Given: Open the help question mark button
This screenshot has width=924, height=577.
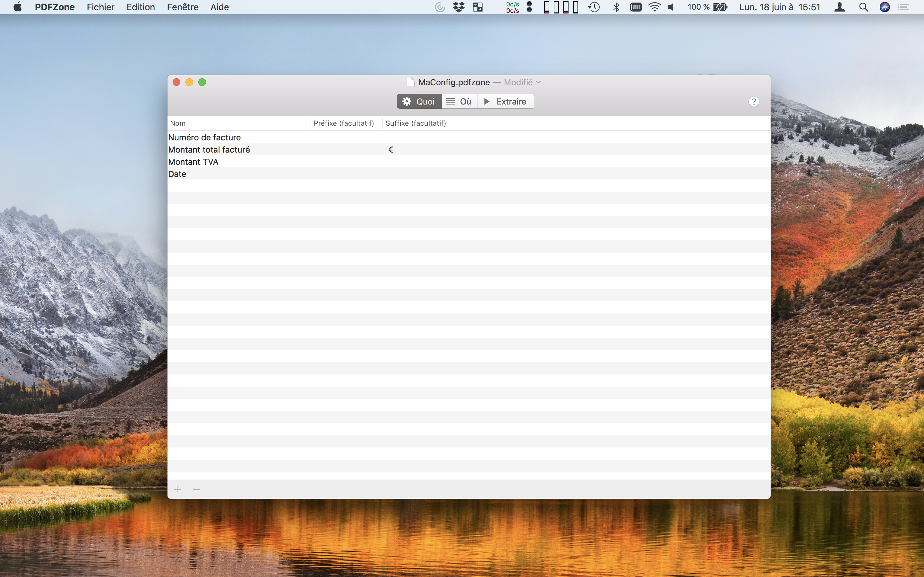Looking at the screenshot, I should pyautogui.click(x=753, y=102).
